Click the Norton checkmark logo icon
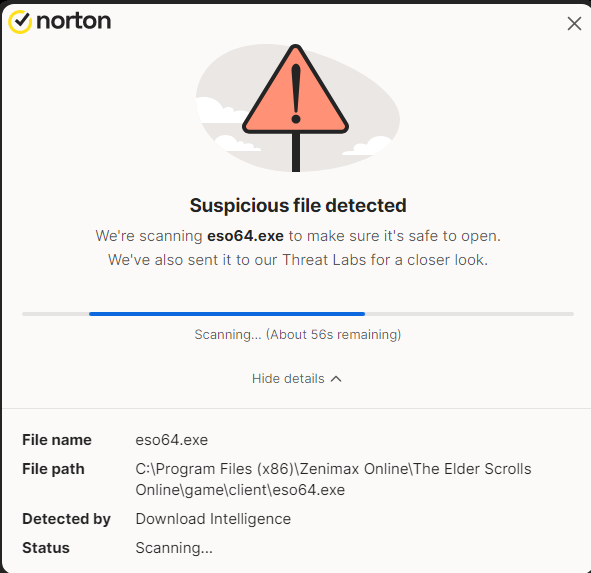Viewport: 591px width, 573px height. tap(20, 22)
